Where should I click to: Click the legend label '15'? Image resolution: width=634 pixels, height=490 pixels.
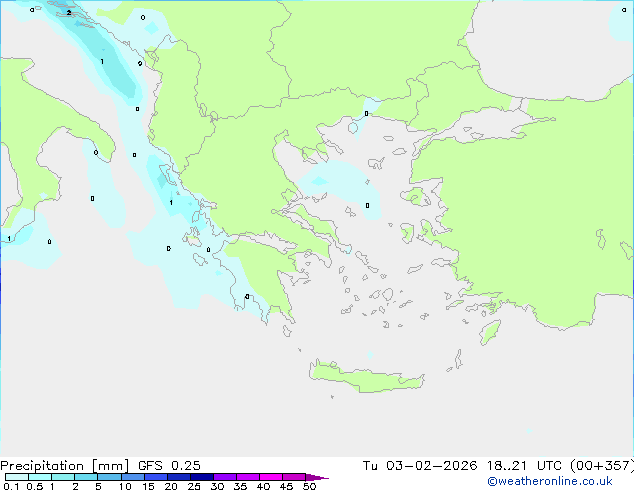click(148, 486)
